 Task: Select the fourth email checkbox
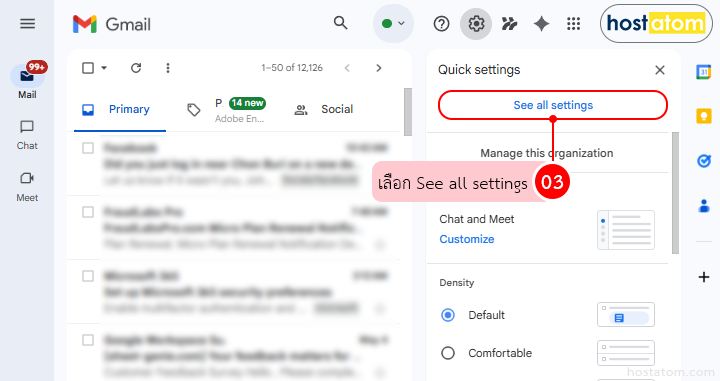tap(88, 340)
